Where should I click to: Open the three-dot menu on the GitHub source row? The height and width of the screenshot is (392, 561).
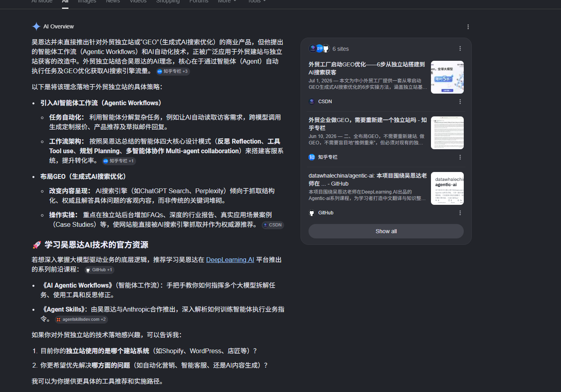click(460, 213)
